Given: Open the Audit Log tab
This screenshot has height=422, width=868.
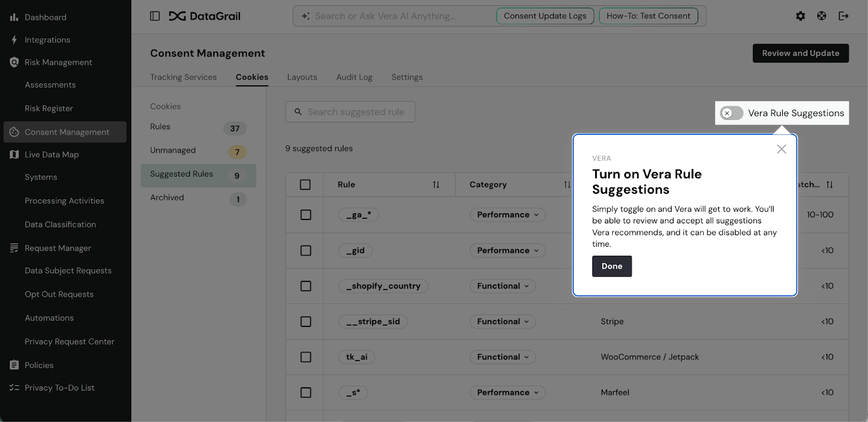Looking at the screenshot, I should pyautogui.click(x=354, y=77).
